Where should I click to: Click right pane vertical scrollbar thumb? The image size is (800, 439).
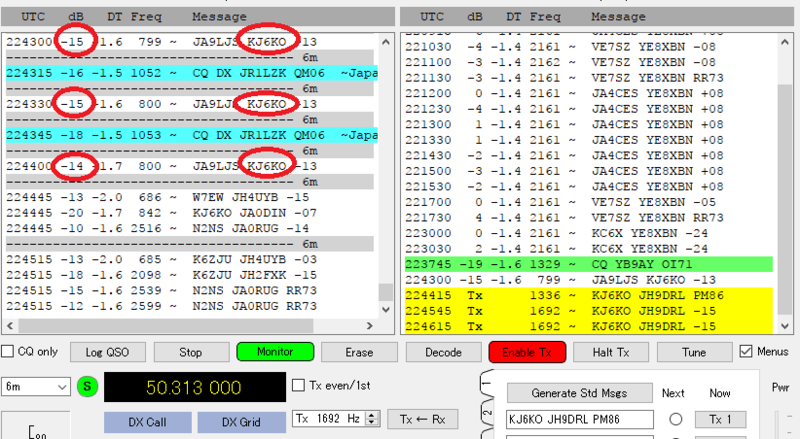click(785, 200)
